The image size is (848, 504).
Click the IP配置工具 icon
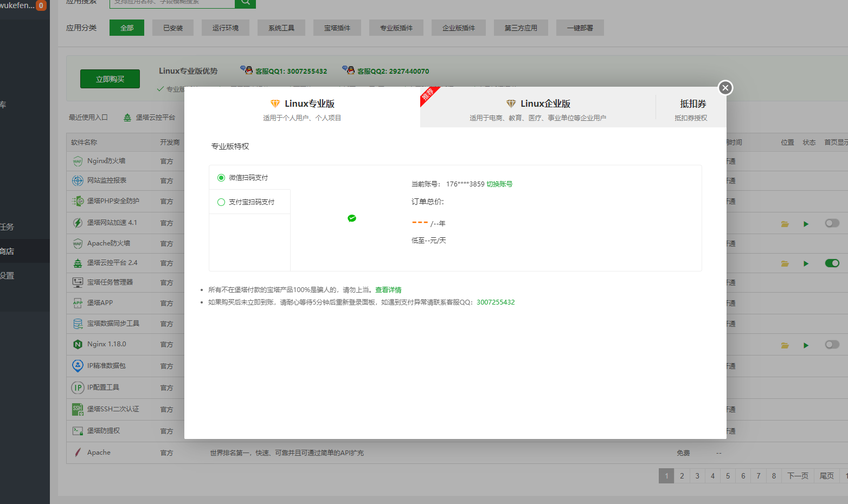click(x=78, y=387)
